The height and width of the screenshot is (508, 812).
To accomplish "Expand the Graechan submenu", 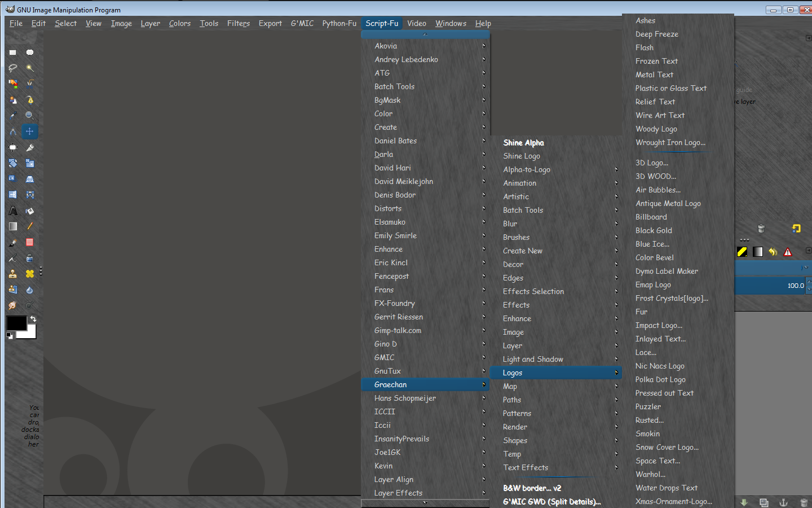I will pos(425,384).
